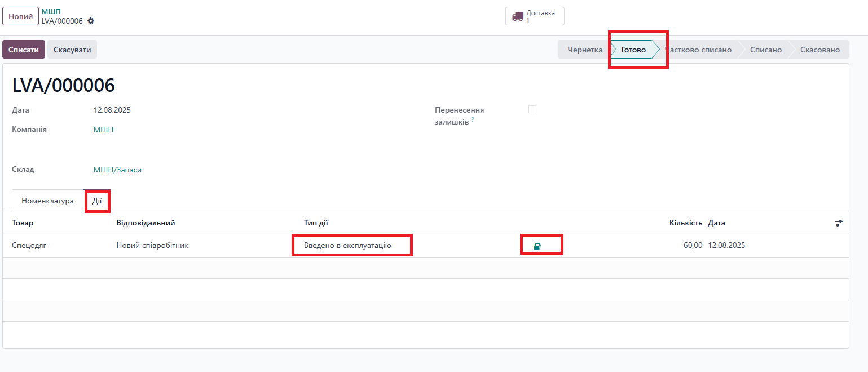Enable the Перенесення залишків checkbox
The width and height of the screenshot is (868, 372).
532,110
